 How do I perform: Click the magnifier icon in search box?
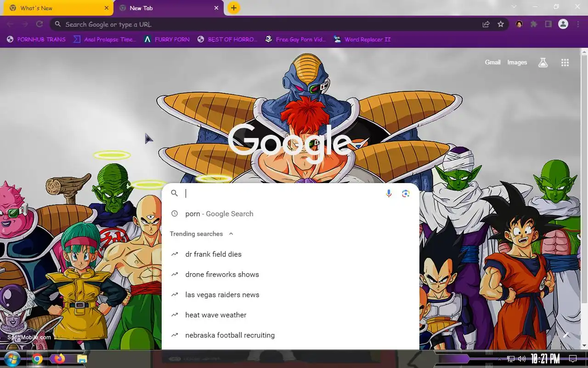point(174,194)
